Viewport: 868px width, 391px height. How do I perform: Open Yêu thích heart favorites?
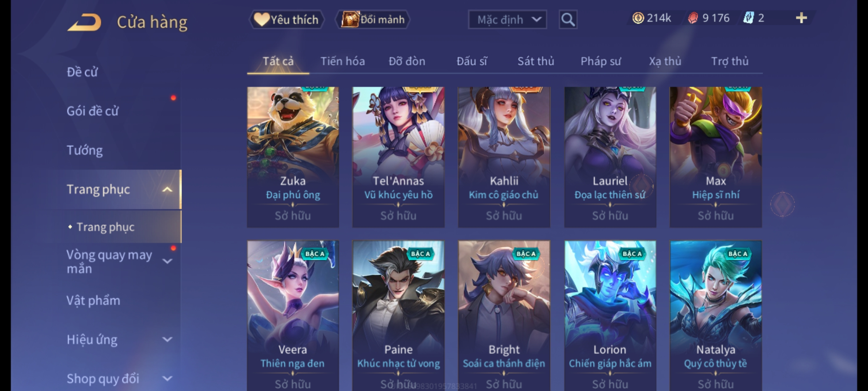[286, 20]
